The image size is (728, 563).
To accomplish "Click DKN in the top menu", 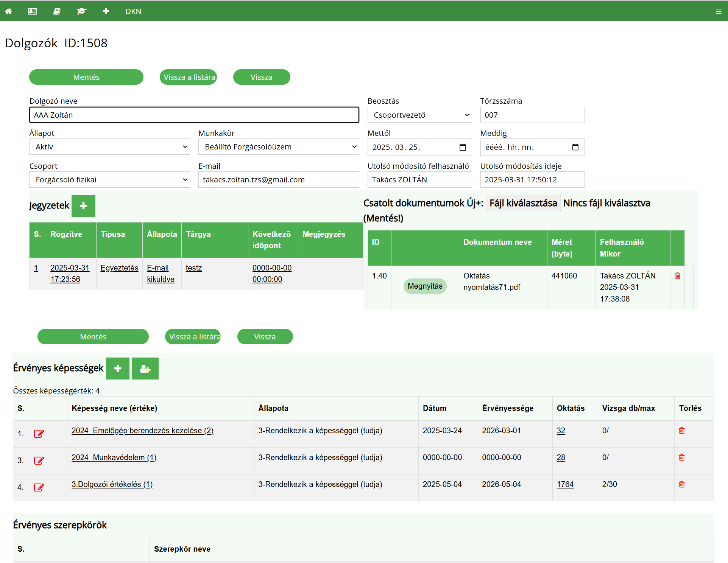I will point(133,11).
